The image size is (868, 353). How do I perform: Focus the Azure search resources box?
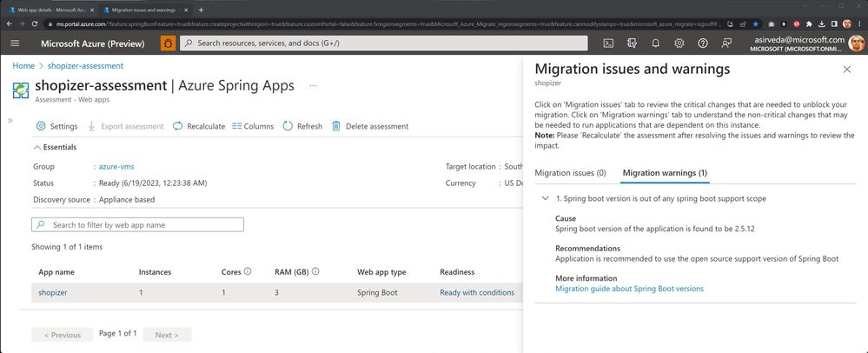tap(384, 43)
